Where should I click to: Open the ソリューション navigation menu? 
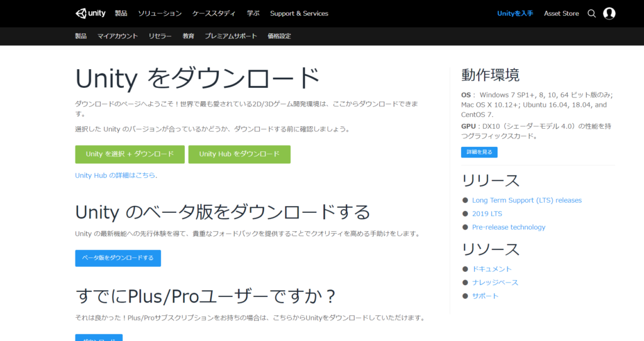[160, 14]
